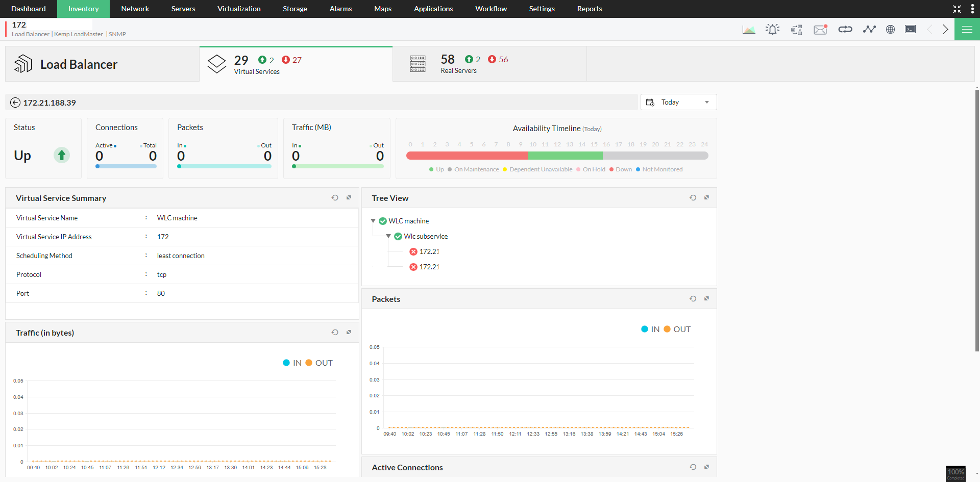Refresh the Virtual Service Summary widget
This screenshot has height=482, width=980.
click(335, 197)
